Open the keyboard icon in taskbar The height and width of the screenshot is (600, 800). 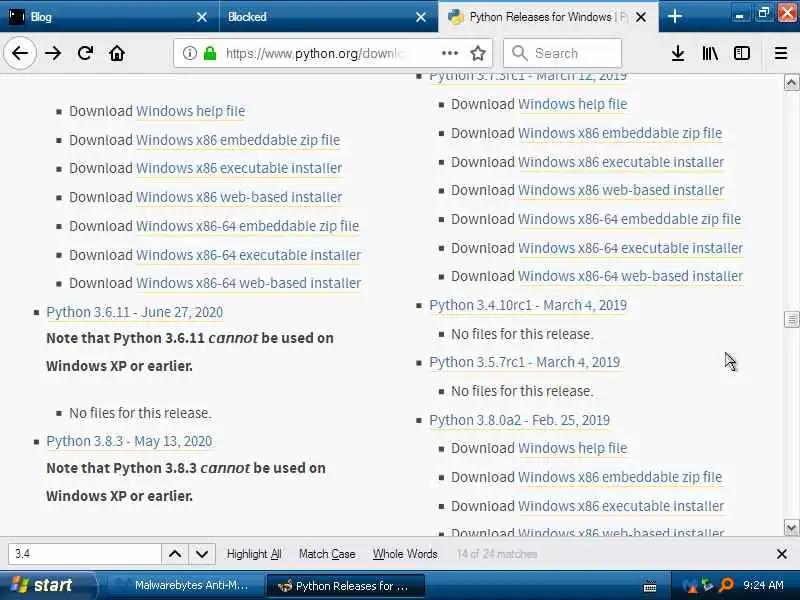[x=649, y=587]
